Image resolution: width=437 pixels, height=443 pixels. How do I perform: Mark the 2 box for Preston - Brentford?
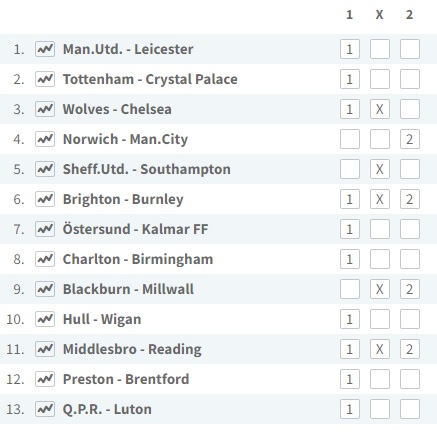tap(410, 379)
